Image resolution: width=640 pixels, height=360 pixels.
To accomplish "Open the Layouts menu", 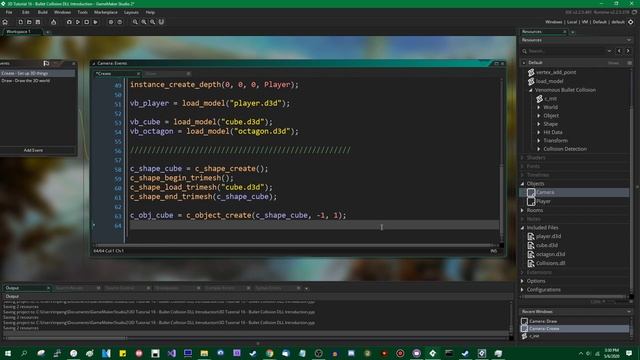I will (x=131, y=12).
